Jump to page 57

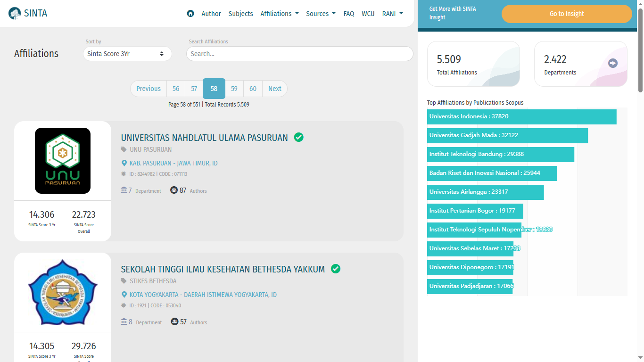194,89
